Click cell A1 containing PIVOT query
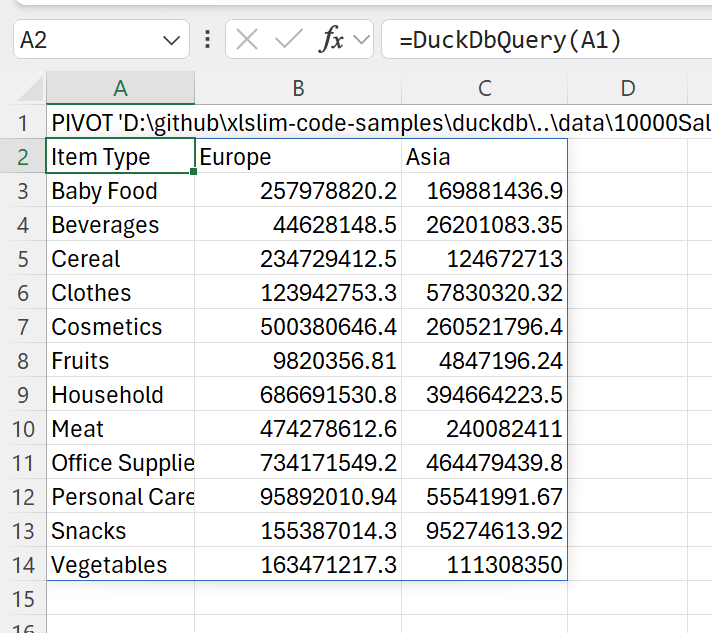The height and width of the screenshot is (633, 712). coord(121,123)
